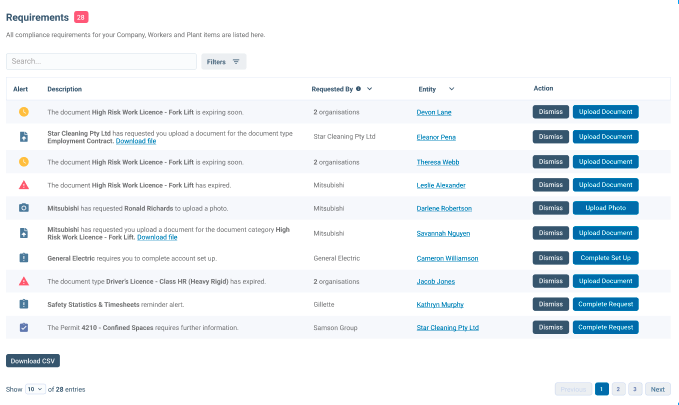Click the Previous page button
This screenshot has height=405, width=679.
pyautogui.click(x=573, y=389)
